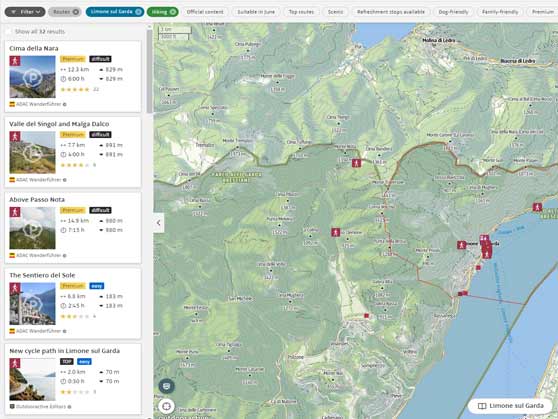558x419 pixels.
Task: Toggle the Premium filter chip
Action: pos(543,12)
